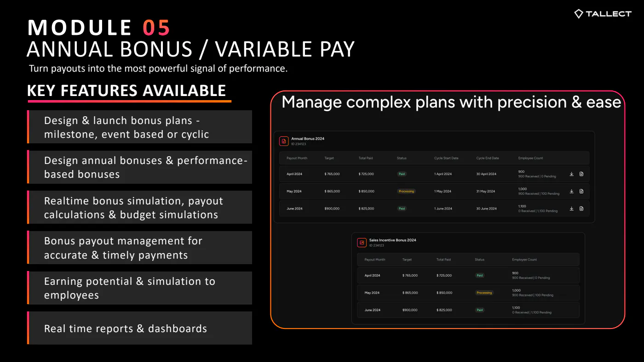
Task: Choose the "Earning potential & simulation to employees" item
Action: [140, 288]
